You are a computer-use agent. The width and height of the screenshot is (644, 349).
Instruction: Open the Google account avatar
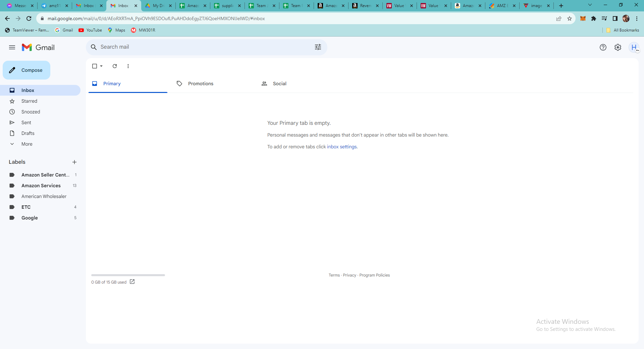[634, 47]
